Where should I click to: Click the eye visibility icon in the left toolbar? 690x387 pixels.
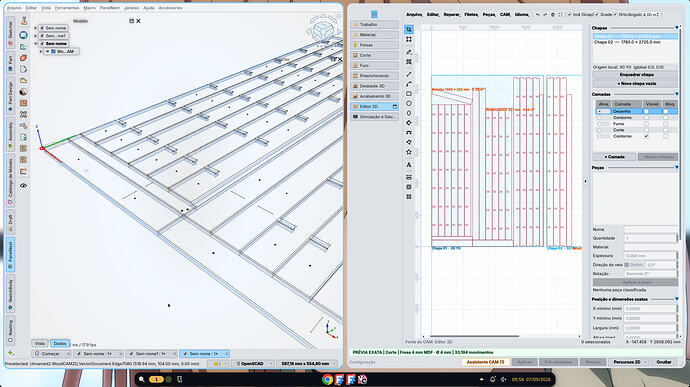click(x=24, y=185)
